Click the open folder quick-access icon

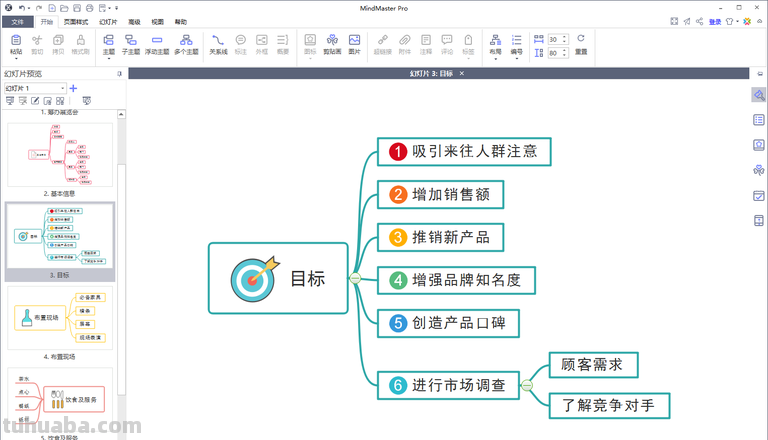(64, 8)
